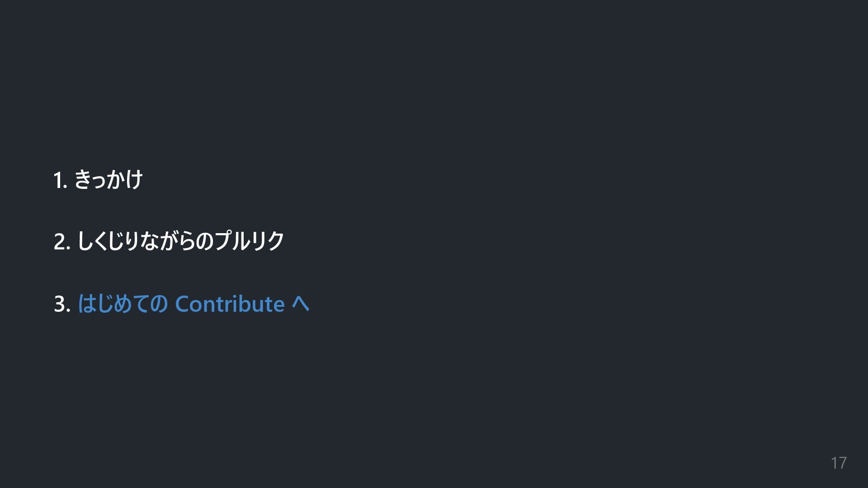Screen dimensions: 868x488
Task: Click the 'へ' character after Contribute
Action: click(x=300, y=304)
